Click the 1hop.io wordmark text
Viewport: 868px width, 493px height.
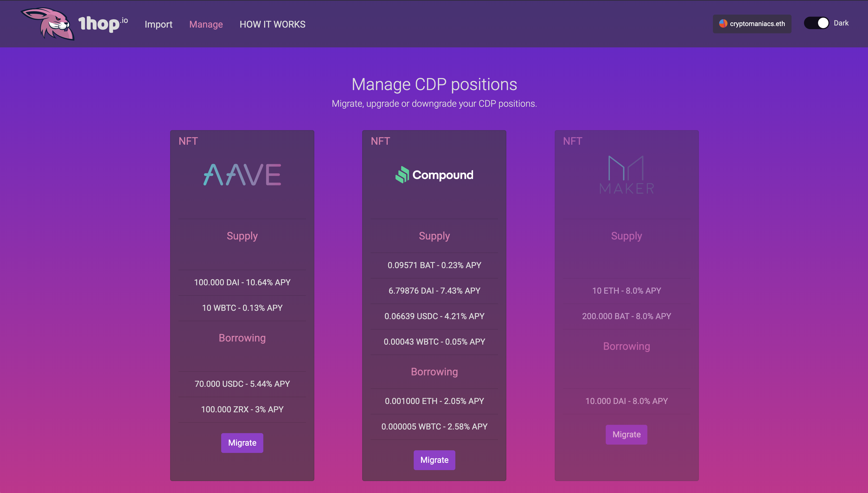pyautogui.click(x=103, y=24)
